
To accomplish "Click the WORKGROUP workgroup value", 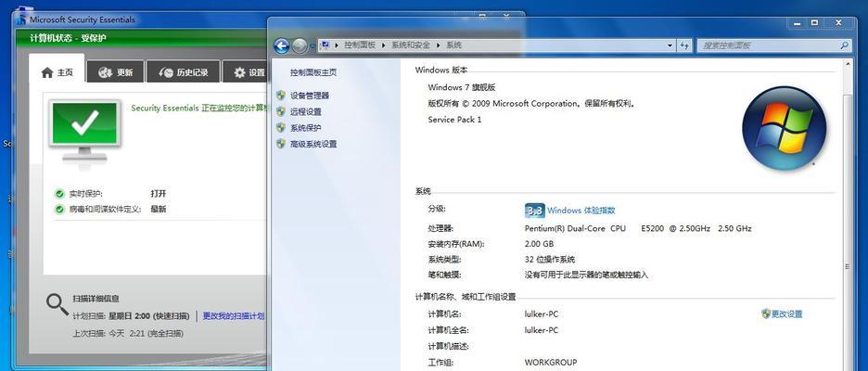I will (x=551, y=362).
